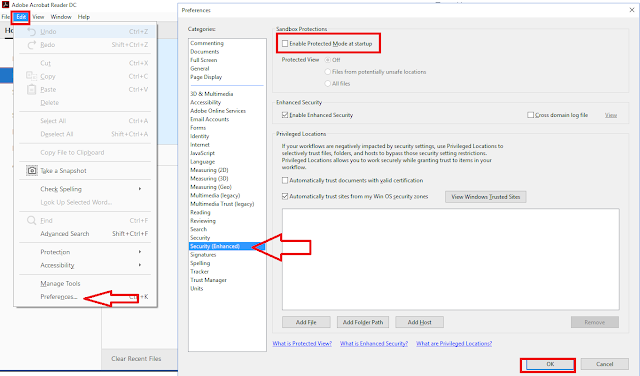
Task: Click Add Folder Path button
Action: click(x=363, y=322)
